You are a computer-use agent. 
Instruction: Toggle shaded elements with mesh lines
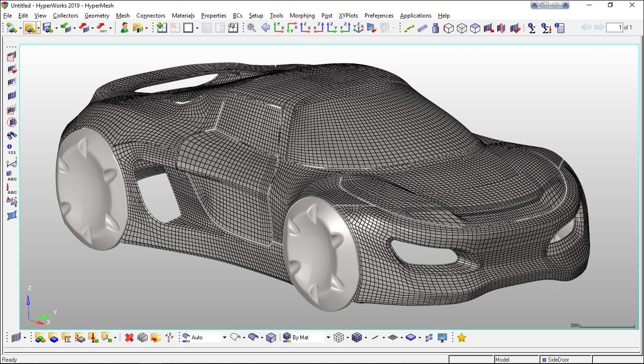pos(356,337)
